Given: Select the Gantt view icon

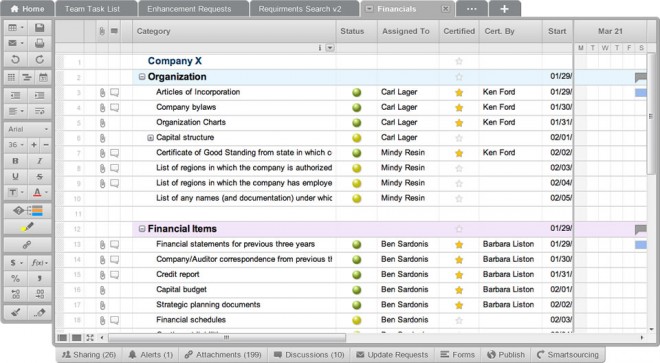Looking at the screenshot, I should click(x=27, y=77).
